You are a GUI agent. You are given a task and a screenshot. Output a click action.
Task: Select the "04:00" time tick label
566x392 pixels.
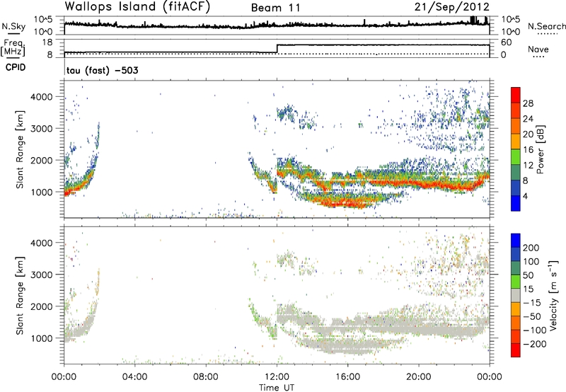(x=135, y=377)
